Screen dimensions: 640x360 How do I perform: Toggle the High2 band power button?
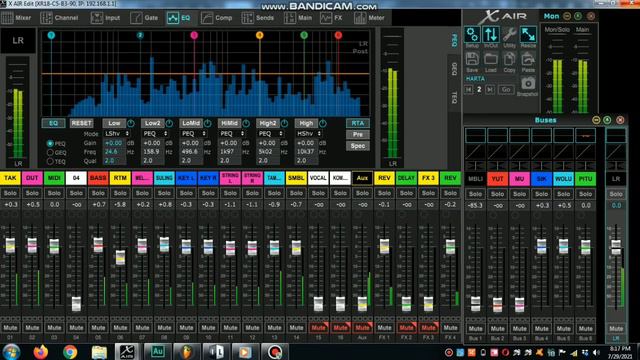[284, 123]
